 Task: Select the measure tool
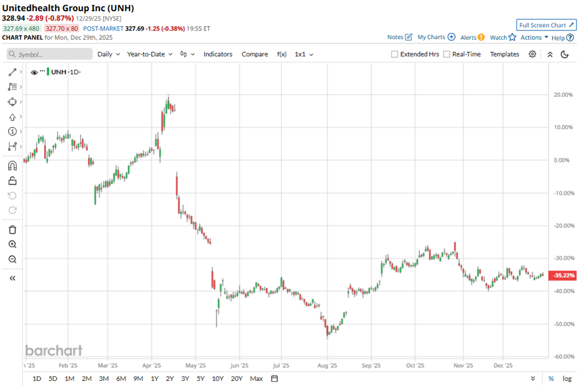tap(12, 147)
